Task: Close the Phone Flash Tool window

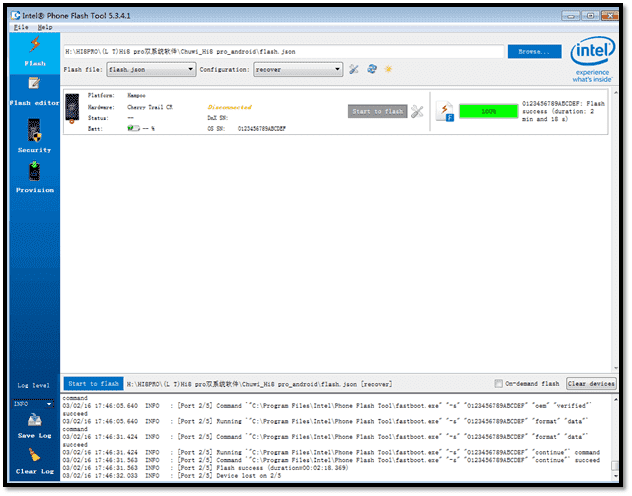Action: (610, 16)
